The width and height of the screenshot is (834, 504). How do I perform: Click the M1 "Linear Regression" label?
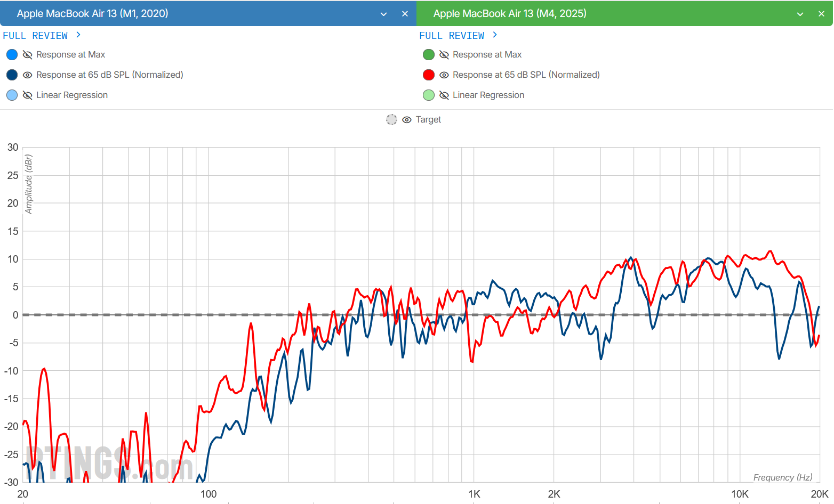click(72, 95)
